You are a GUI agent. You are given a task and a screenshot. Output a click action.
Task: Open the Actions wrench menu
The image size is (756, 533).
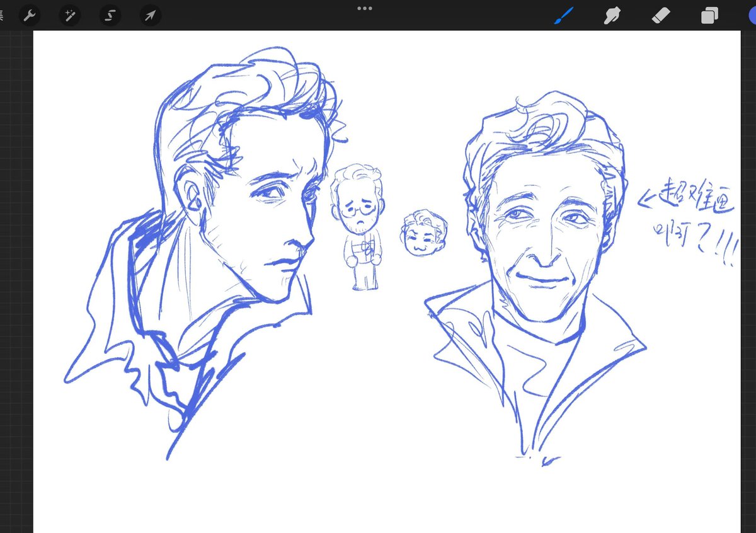pyautogui.click(x=29, y=15)
